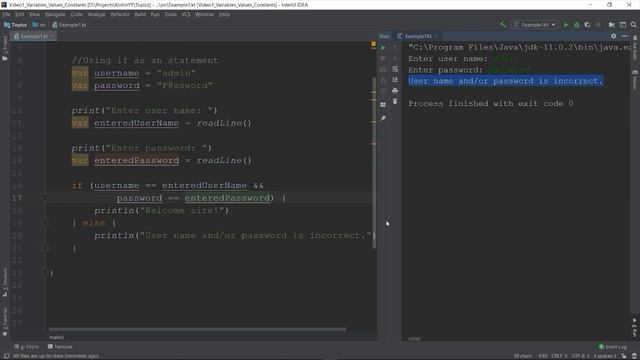Print the console output

coord(395,91)
